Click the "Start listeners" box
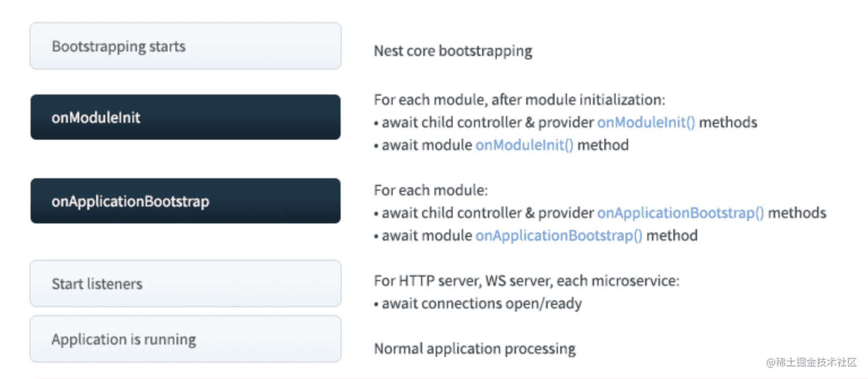Viewport: 868px width, 379px height. (x=185, y=283)
